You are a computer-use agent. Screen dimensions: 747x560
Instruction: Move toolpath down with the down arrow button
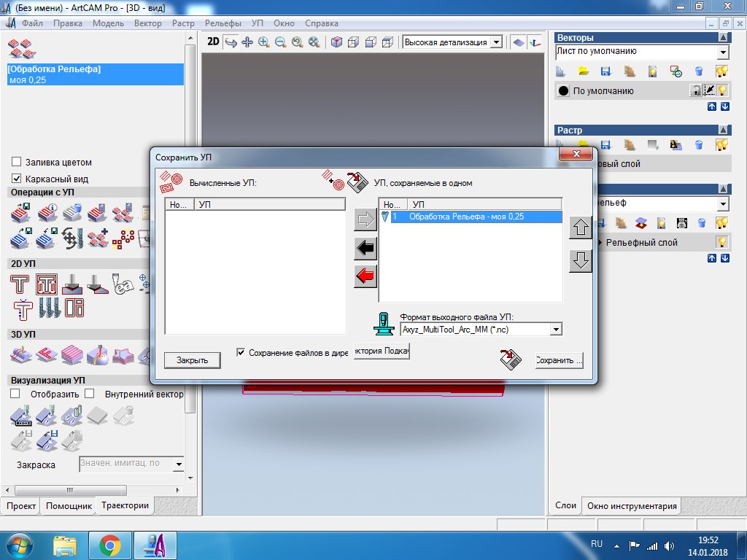click(580, 261)
